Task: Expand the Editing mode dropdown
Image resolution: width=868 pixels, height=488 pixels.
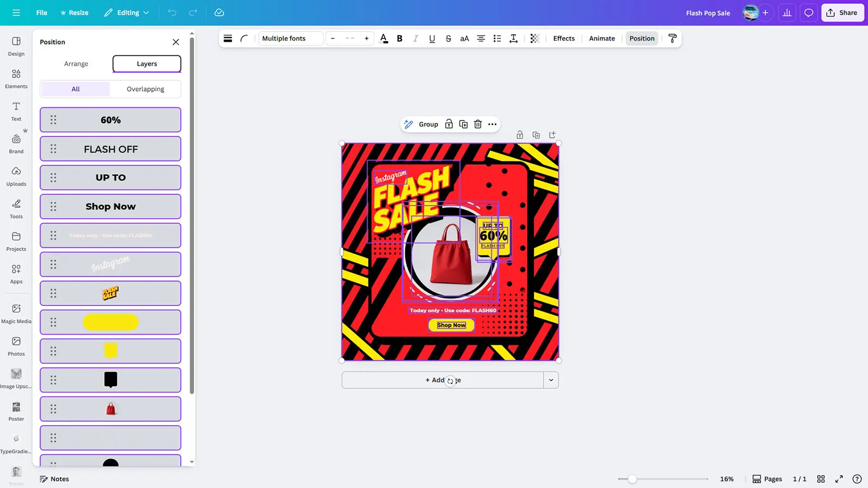Action: point(127,12)
